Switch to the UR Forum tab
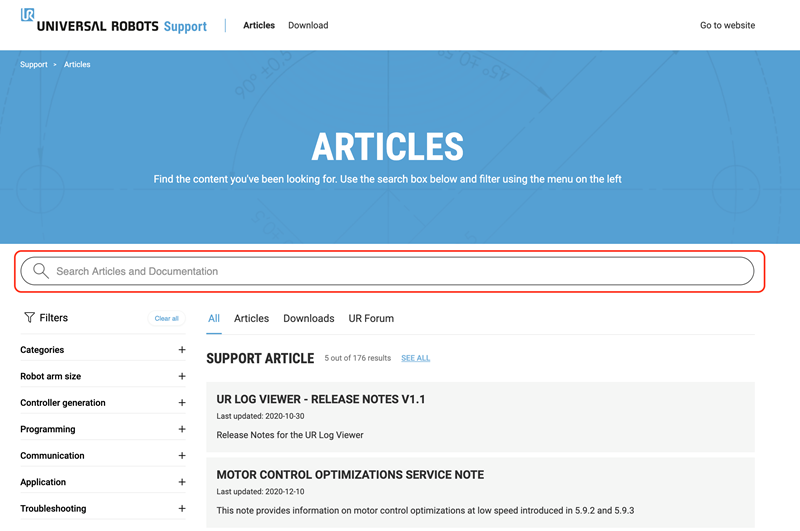This screenshot has height=531, width=800. tap(371, 318)
